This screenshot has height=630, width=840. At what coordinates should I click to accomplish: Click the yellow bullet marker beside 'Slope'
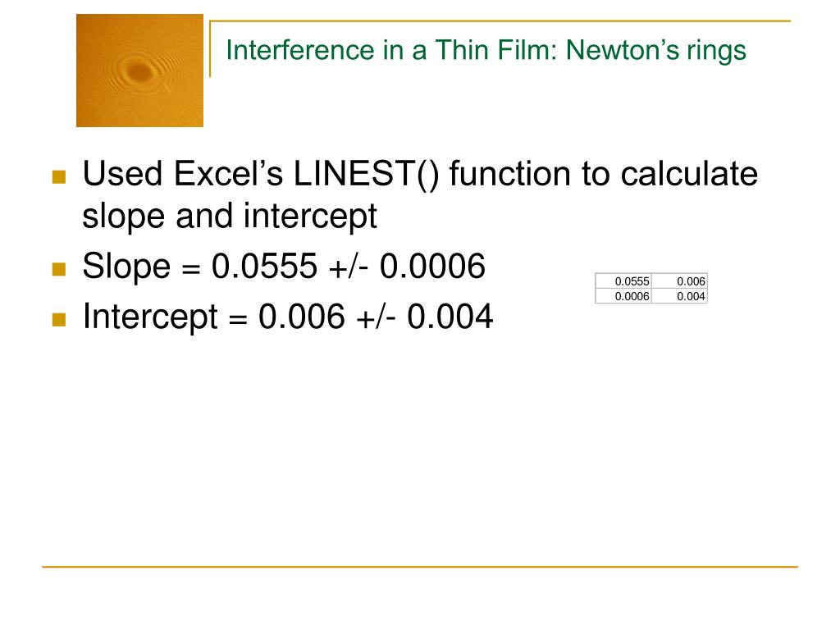(x=59, y=268)
